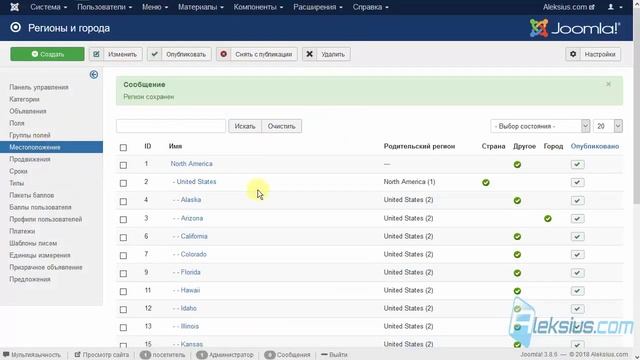Open Категории in the sidebar

point(24,99)
